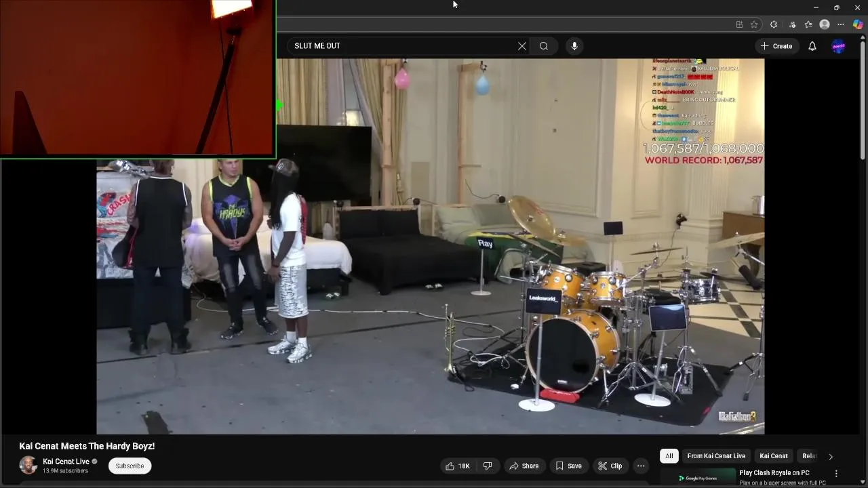The height and width of the screenshot is (488, 868).
Task: Click the YouTube search magnifier button
Action: tap(544, 46)
